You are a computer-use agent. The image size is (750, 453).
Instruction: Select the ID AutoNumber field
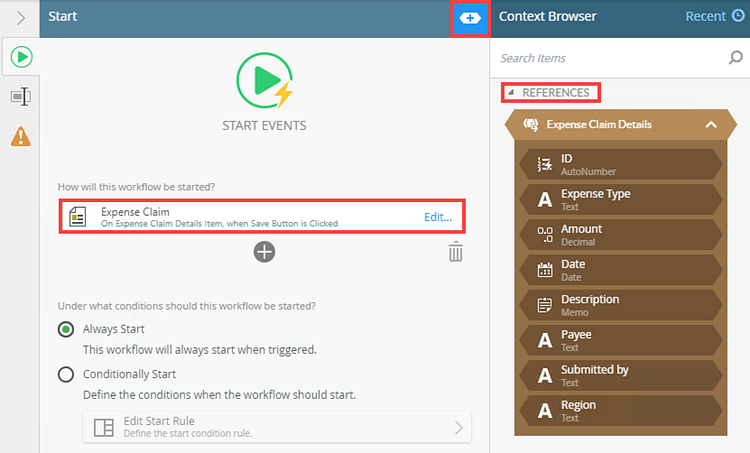(x=620, y=164)
